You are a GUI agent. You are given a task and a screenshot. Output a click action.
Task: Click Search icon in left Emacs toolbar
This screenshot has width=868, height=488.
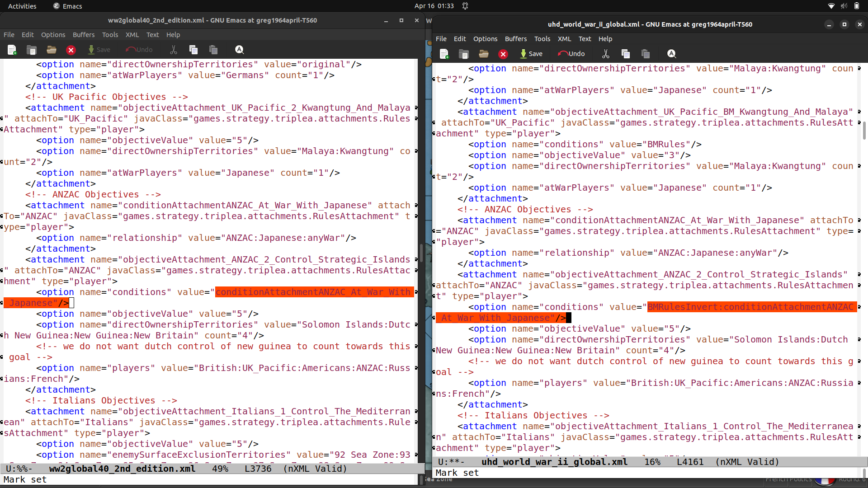pyautogui.click(x=240, y=50)
